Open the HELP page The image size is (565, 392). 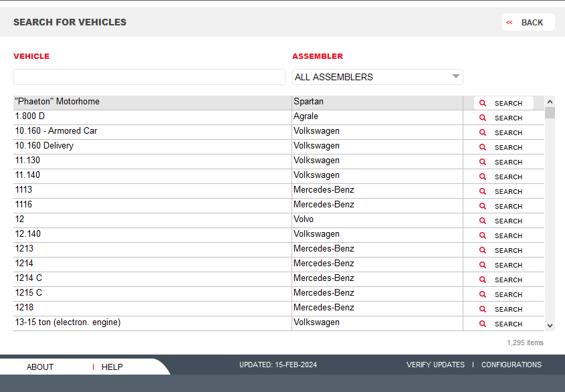pos(112,367)
